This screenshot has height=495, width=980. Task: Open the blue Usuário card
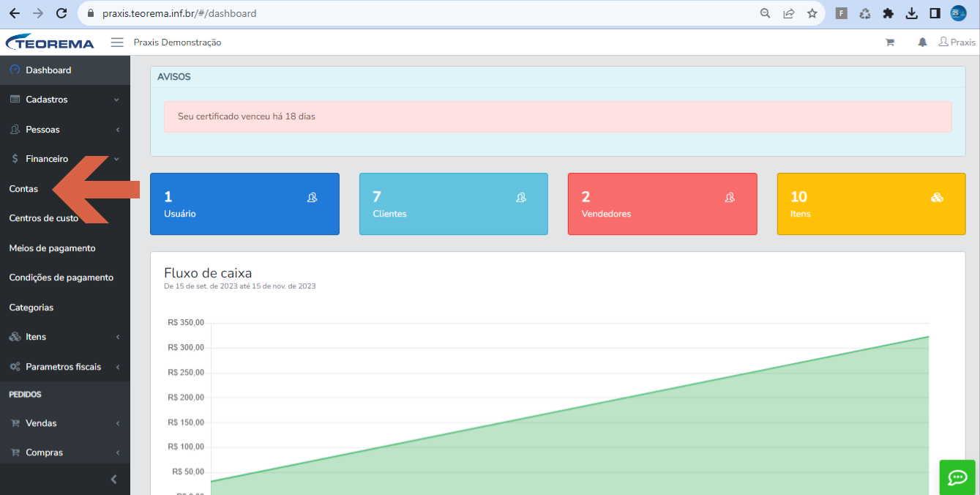244,204
